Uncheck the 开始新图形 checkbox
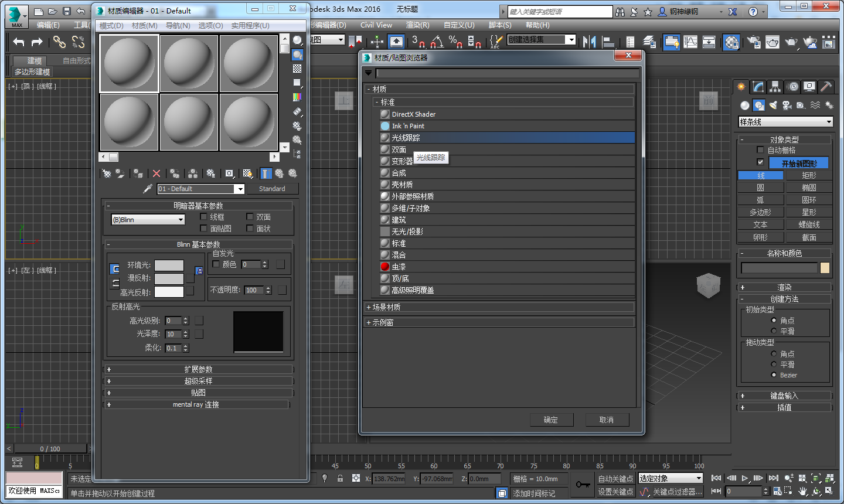Screen dimensions: 844x504 click(x=760, y=162)
